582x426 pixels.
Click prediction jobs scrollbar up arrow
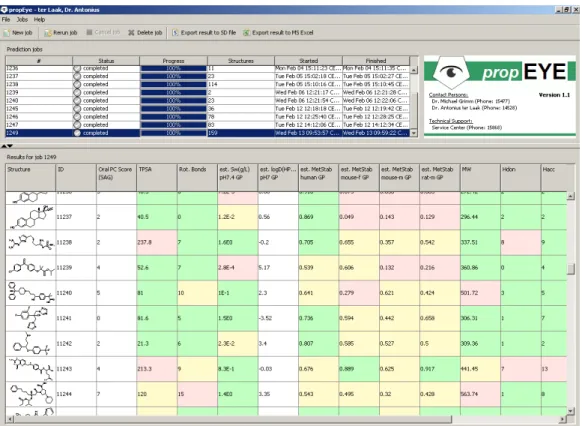coord(414,70)
